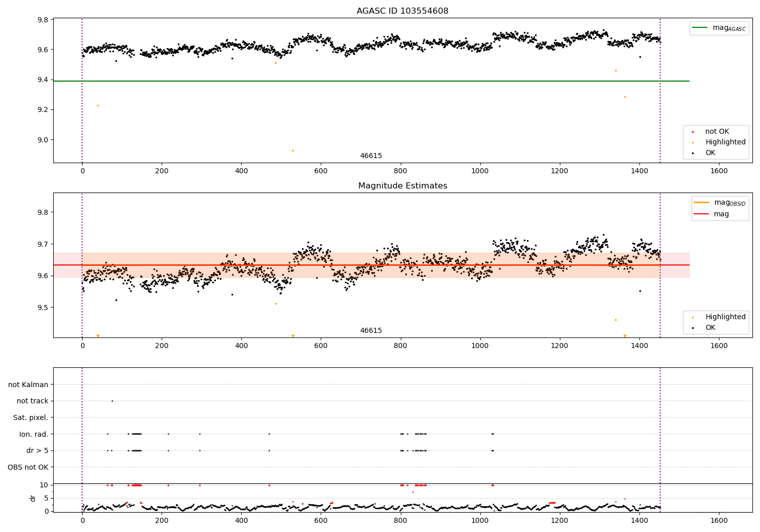This screenshot has width=760, height=532.
Task: Click x-axis tick '1600' under the top plot
Action: click(719, 171)
